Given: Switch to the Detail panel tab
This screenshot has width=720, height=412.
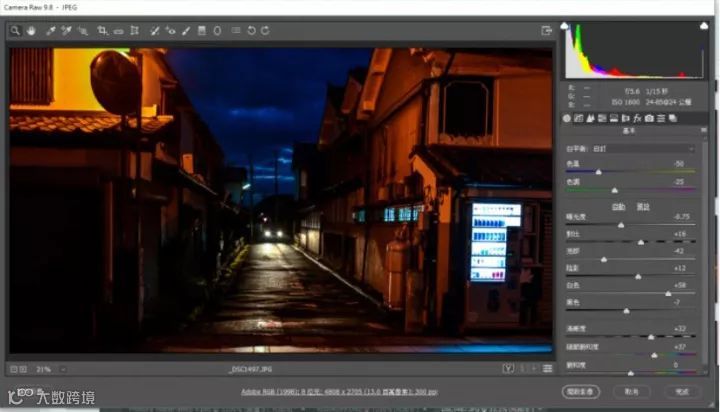Looking at the screenshot, I should (591, 119).
